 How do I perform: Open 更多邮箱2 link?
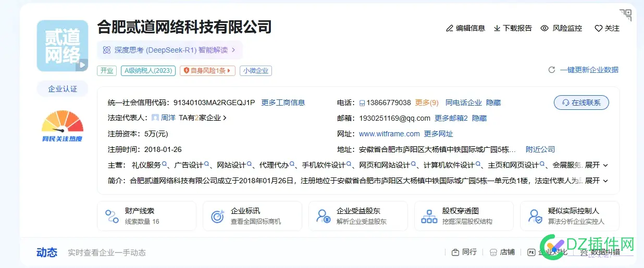[x=451, y=118]
